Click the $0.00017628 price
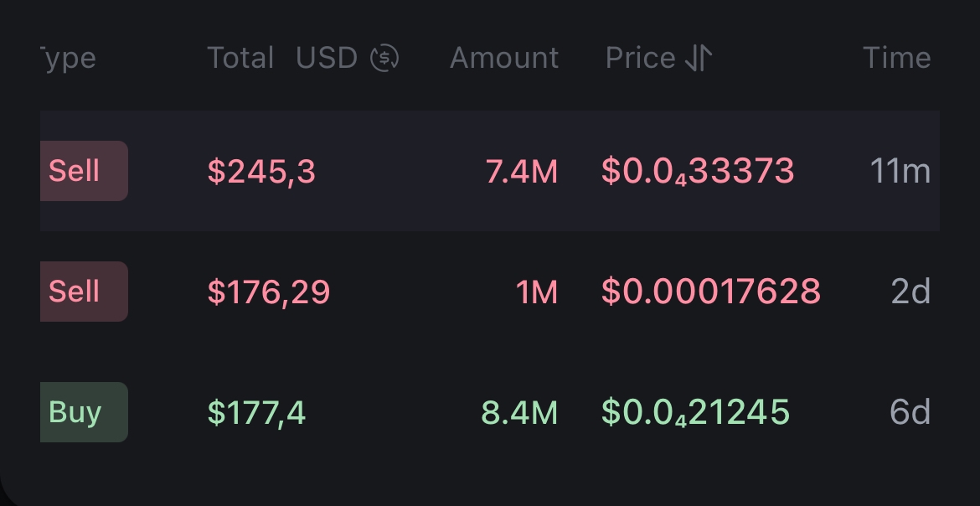980x506 pixels. coord(711,292)
